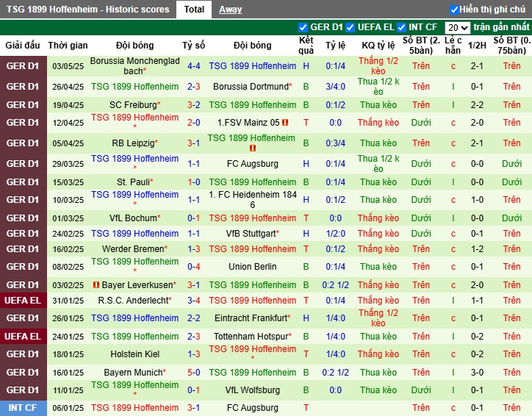
Task: Click the date 12/04/25
Action: [68, 123]
